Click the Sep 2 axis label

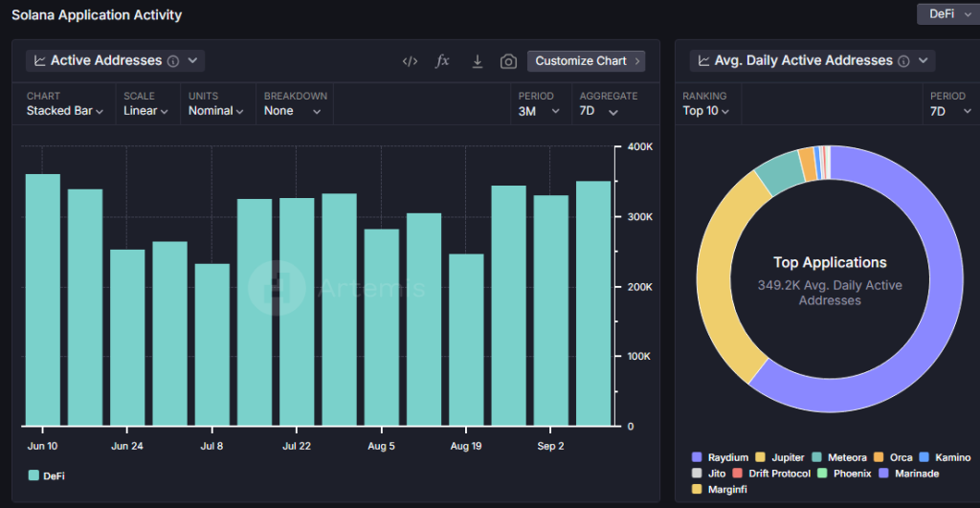(550, 446)
